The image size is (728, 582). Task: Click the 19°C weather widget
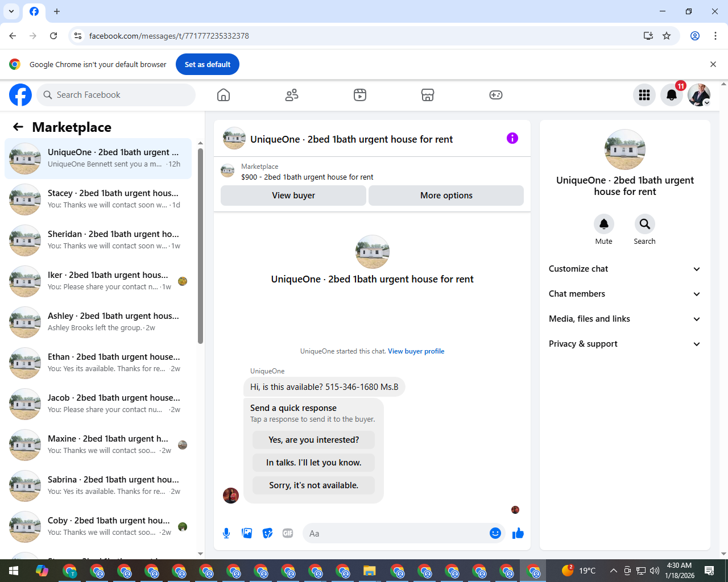click(579, 571)
